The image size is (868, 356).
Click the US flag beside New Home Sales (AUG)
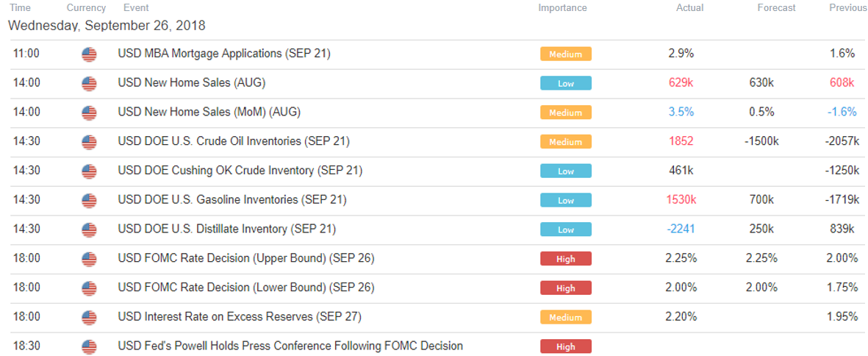[89, 84]
